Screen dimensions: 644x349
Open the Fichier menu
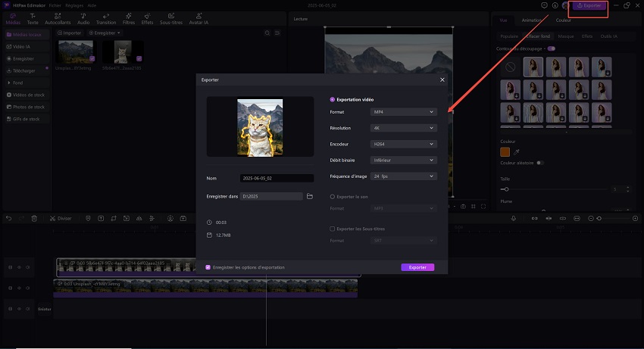click(55, 5)
